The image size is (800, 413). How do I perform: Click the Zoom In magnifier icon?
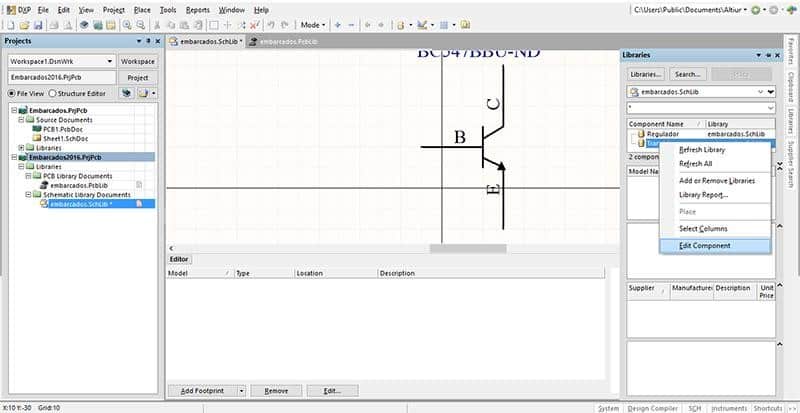click(x=127, y=24)
